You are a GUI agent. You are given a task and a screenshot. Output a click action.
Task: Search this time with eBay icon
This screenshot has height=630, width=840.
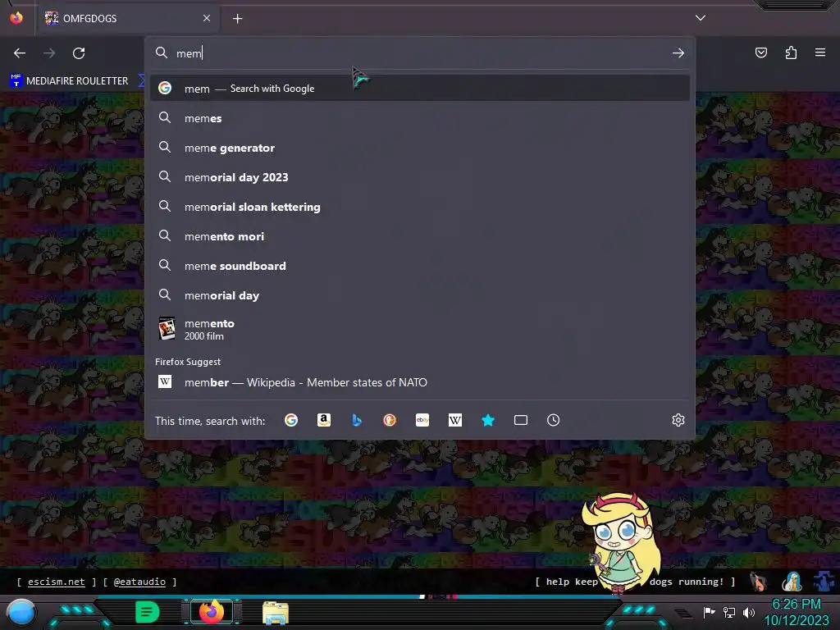422,420
